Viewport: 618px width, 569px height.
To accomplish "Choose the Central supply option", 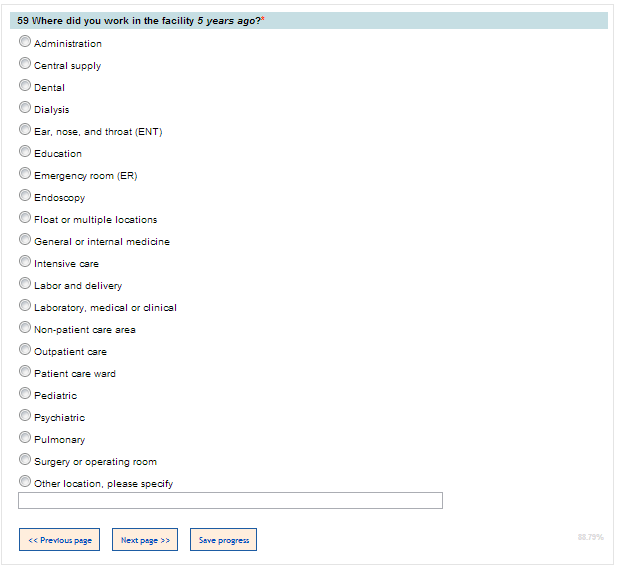I will (x=25, y=65).
